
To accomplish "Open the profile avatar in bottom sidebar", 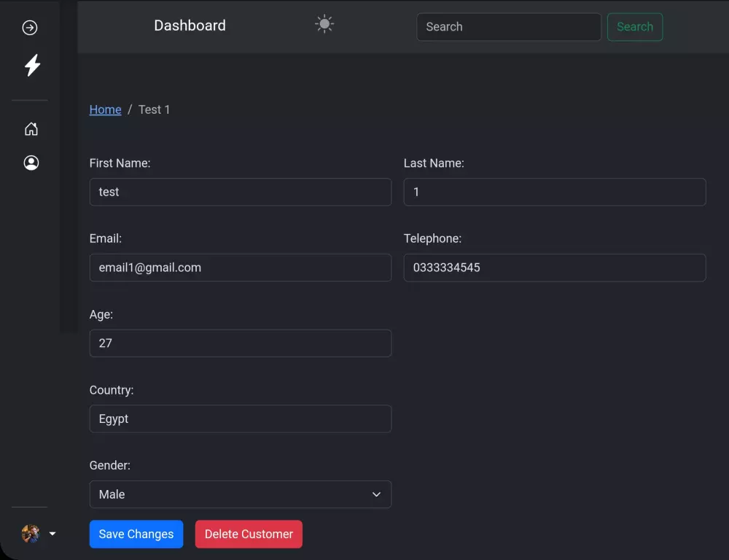I will [x=29, y=533].
